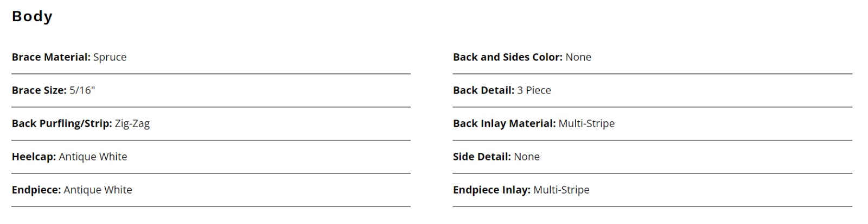Image resolution: width=868 pixels, height=224 pixels.
Task: Select the Brace Material label
Action: pos(51,57)
